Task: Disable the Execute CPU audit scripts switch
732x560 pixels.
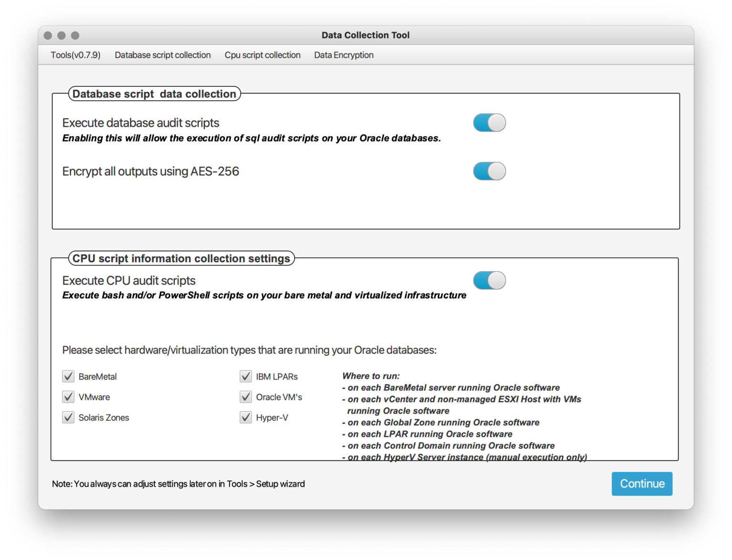Action: pos(489,280)
